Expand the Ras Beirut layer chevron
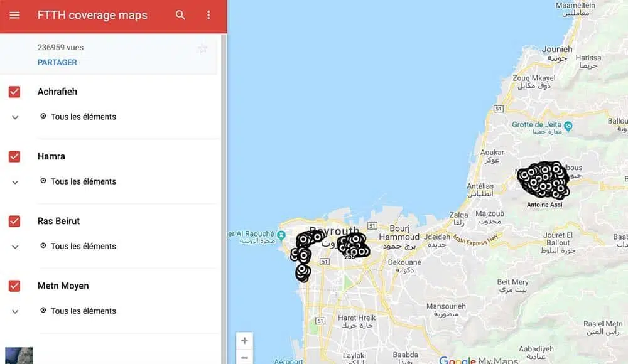This screenshot has width=628, height=364. pyautogui.click(x=15, y=247)
